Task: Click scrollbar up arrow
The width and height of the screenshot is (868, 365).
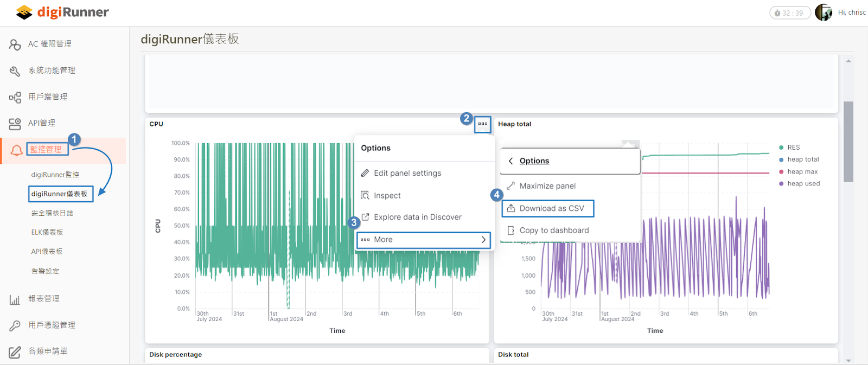Action: pyautogui.click(x=848, y=61)
